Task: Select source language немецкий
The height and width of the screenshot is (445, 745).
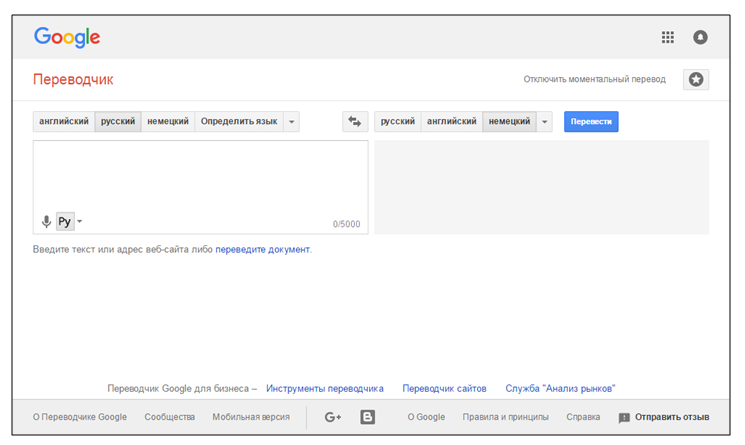Action: pyautogui.click(x=168, y=122)
